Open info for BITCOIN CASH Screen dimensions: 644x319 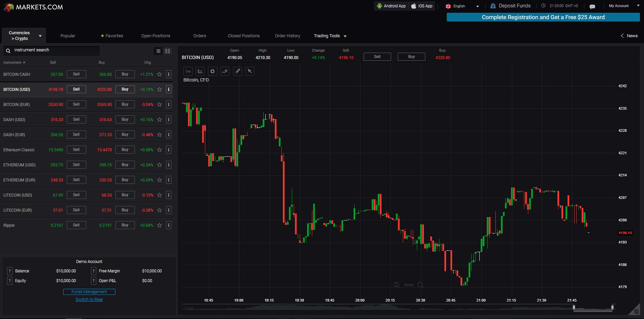pos(169,74)
